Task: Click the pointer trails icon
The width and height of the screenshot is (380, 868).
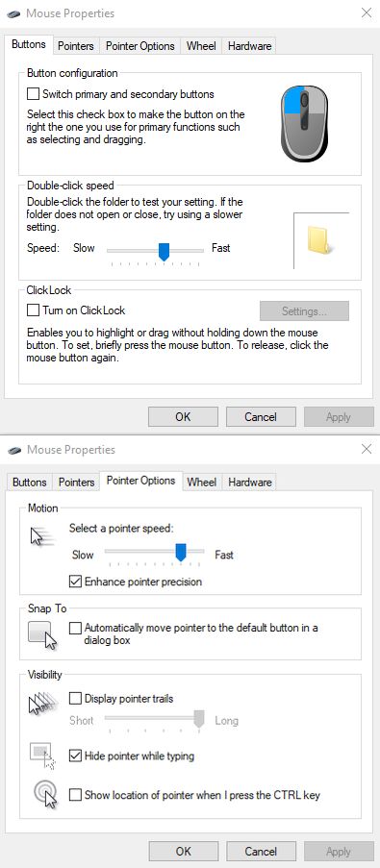Action: point(42,703)
